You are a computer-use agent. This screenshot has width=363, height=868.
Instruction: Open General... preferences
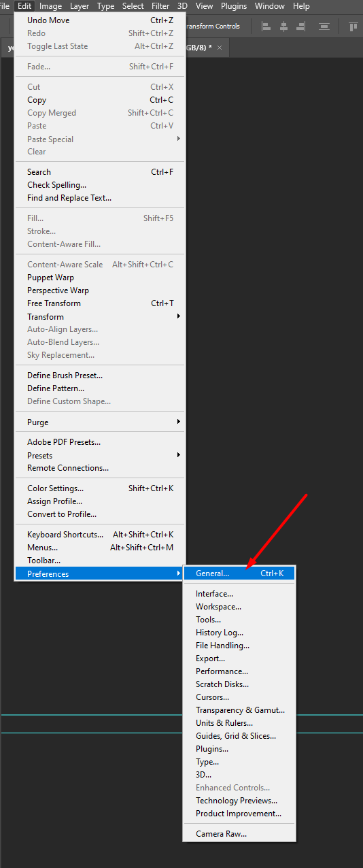[239, 573]
